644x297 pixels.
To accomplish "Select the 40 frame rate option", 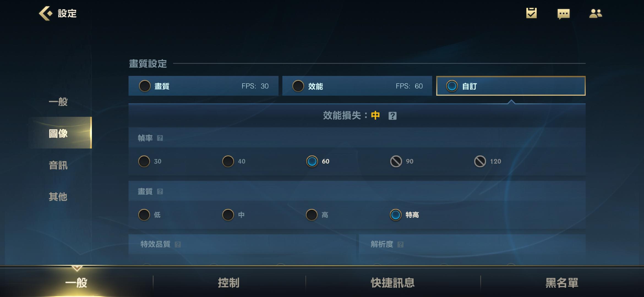I will 234,161.
